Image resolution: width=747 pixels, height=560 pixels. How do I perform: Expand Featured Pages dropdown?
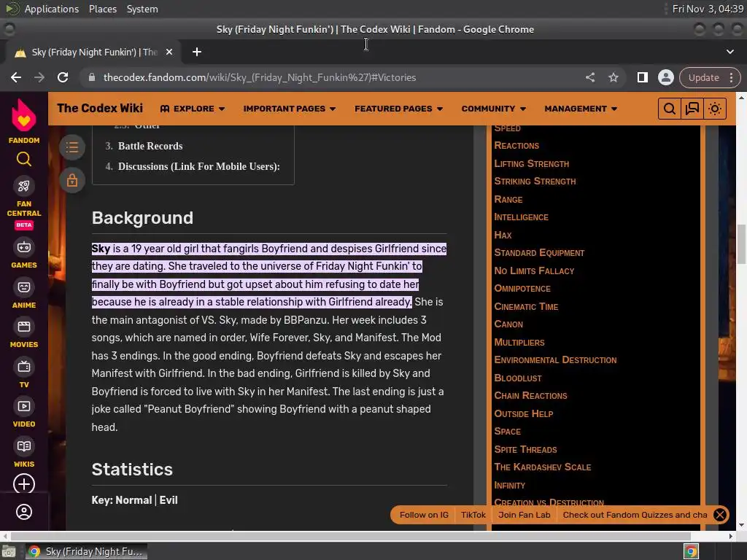coord(398,109)
